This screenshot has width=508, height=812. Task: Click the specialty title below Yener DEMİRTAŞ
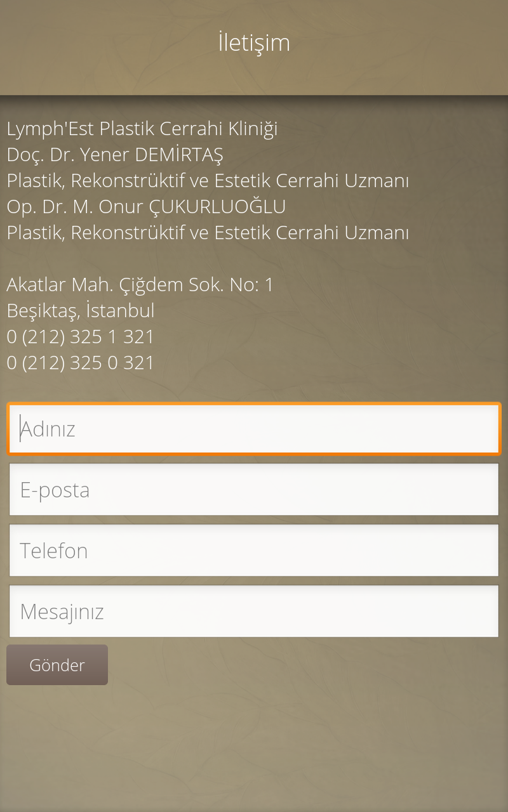tap(208, 181)
